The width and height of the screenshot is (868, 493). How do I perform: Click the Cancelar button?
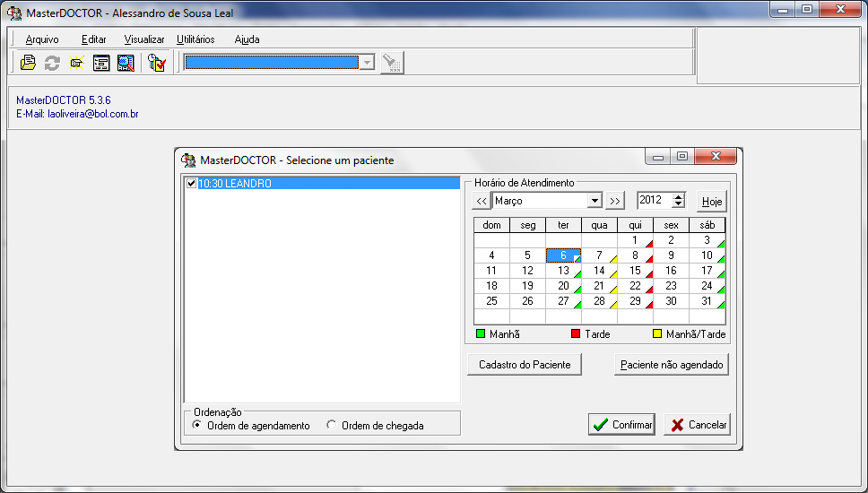[698, 424]
